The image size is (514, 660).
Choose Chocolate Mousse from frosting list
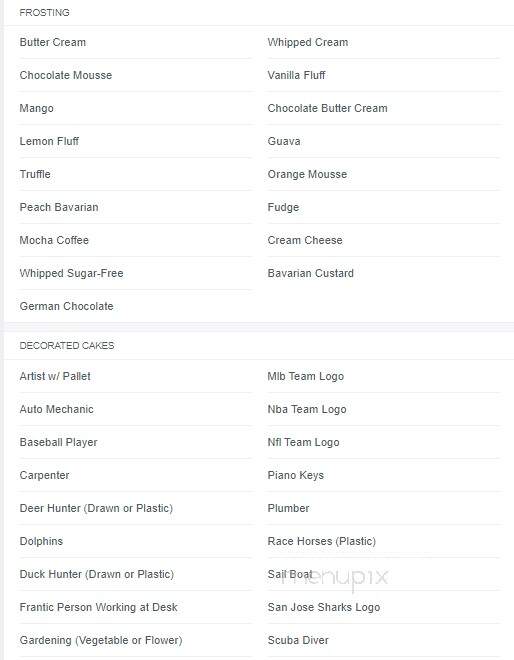point(66,75)
